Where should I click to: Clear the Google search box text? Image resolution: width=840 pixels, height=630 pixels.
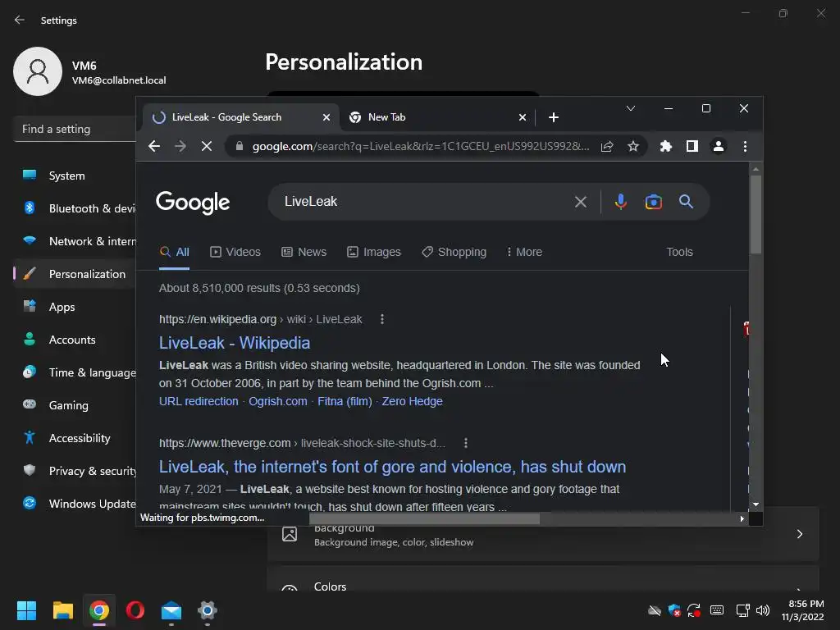581,202
